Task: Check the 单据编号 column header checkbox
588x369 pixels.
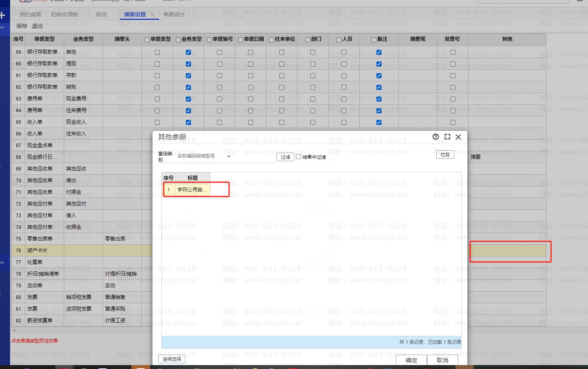Action: point(209,40)
